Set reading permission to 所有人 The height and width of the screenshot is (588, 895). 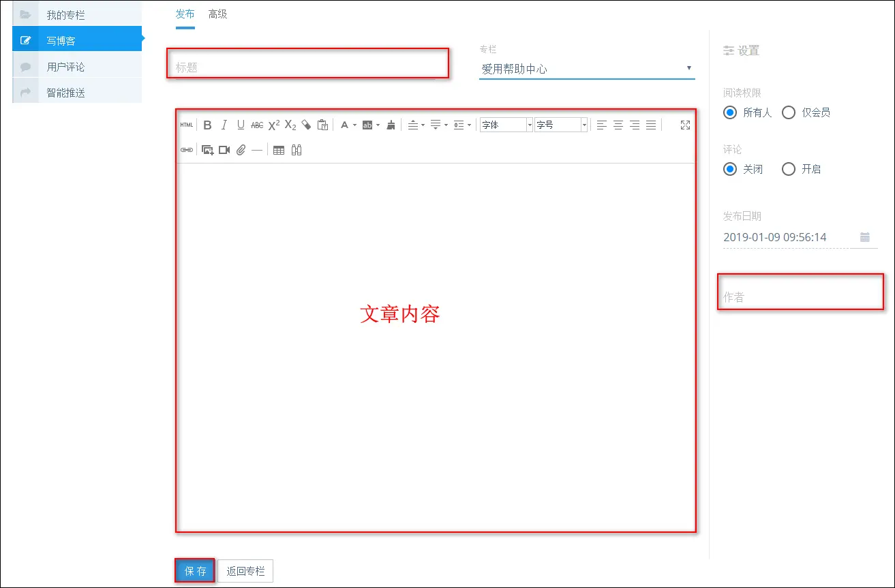tap(730, 112)
